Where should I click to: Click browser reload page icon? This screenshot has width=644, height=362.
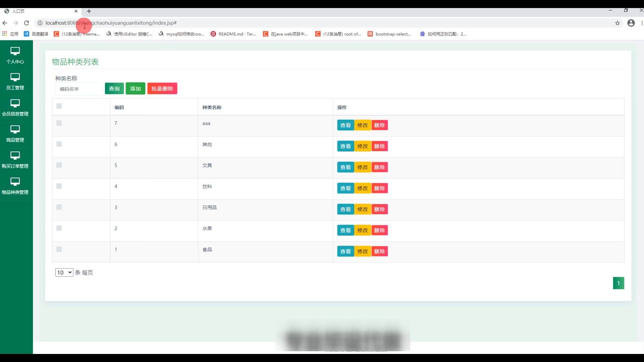click(x=26, y=23)
